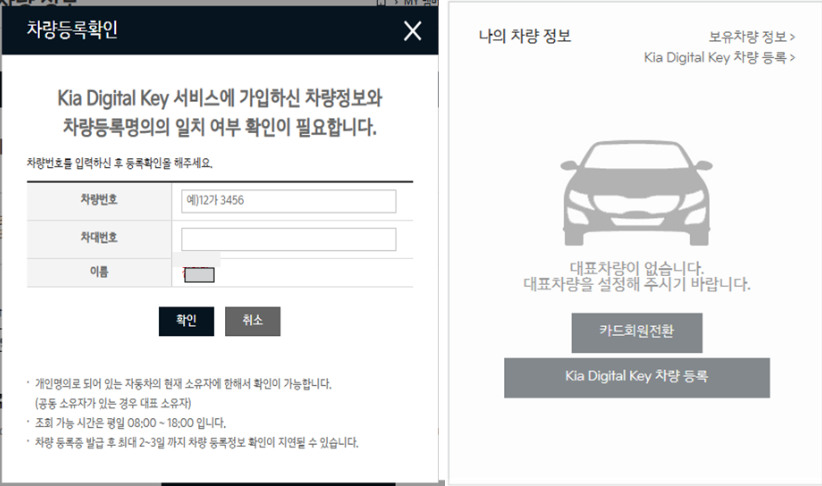Click the gray car placeholder image
This screenshot has height=486, width=822.
636,193
